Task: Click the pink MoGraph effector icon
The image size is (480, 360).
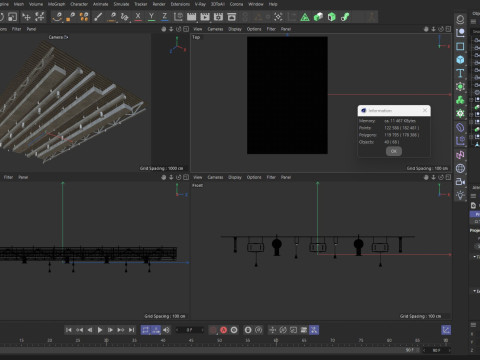Action: click(x=460, y=155)
